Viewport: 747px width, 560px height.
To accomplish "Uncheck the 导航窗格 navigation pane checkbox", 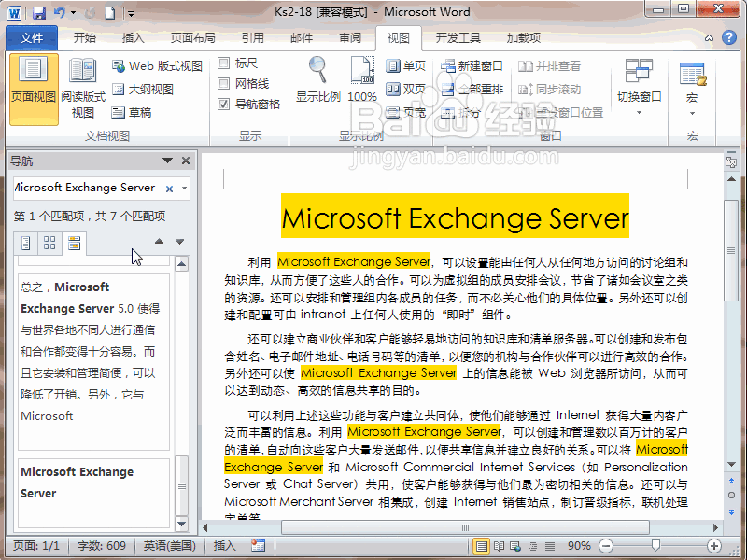I will tap(223, 105).
